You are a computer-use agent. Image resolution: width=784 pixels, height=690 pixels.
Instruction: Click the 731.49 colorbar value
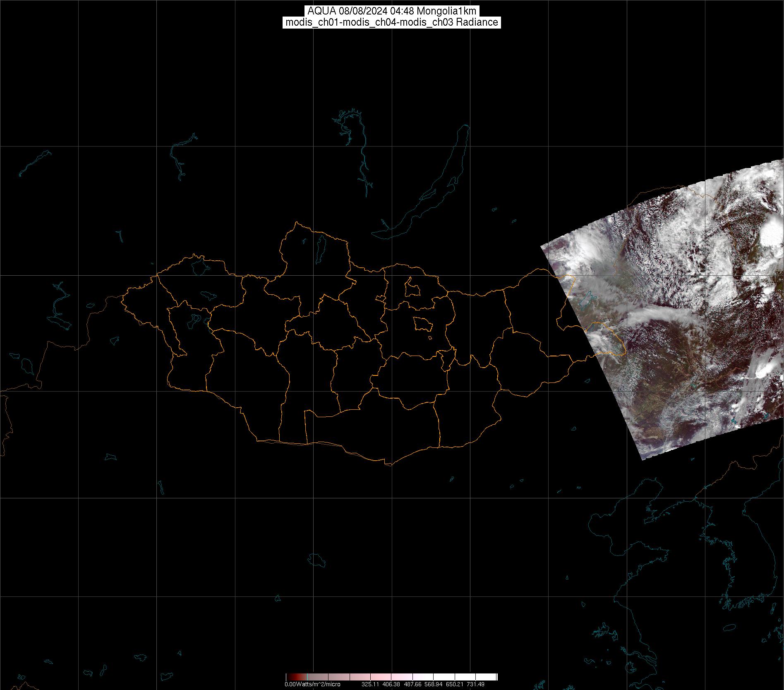pyautogui.click(x=475, y=684)
